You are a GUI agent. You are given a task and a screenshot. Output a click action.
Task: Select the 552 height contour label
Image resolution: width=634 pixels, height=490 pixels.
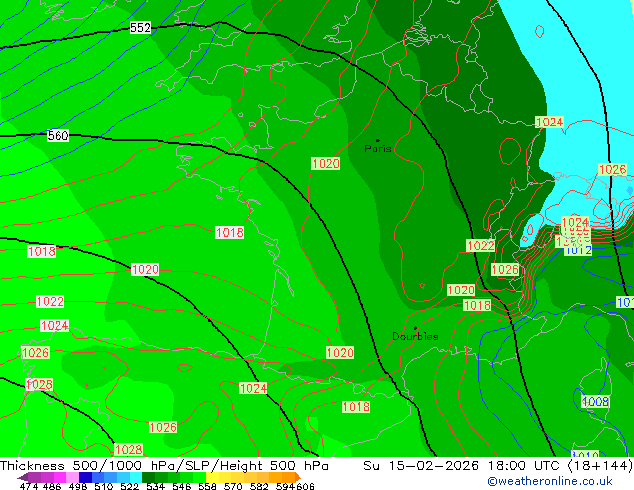pyautogui.click(x=140, y=27)
